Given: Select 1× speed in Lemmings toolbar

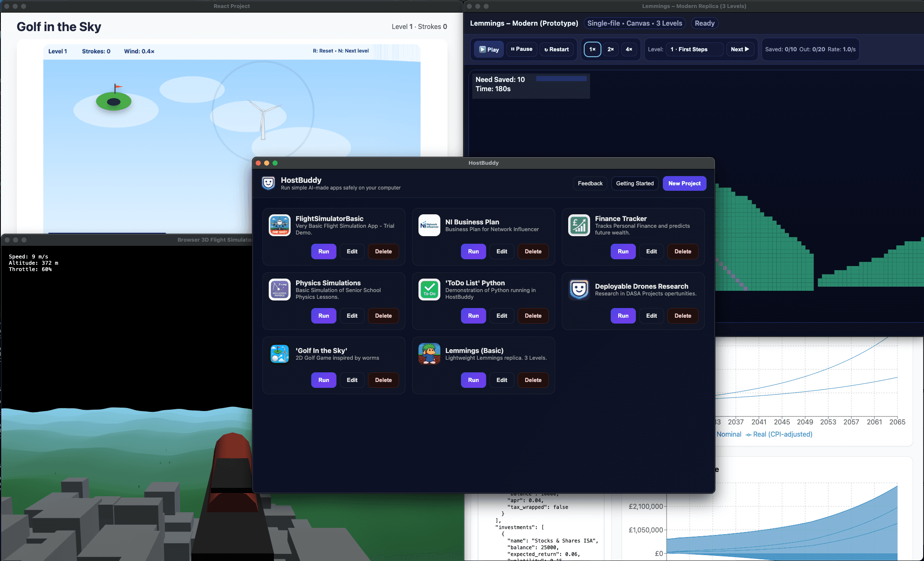Looking at the screenshot, I should point(592,49).
